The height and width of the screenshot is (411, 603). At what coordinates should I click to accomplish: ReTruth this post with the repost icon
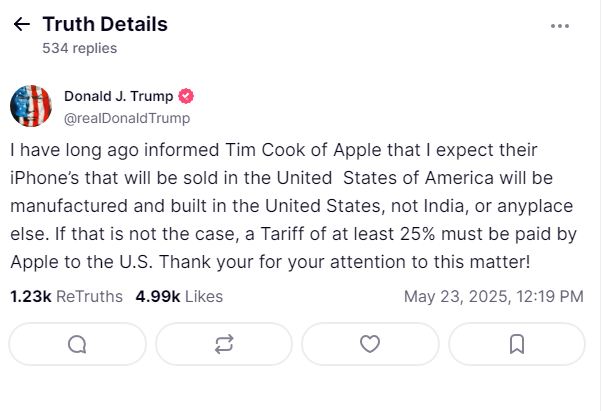tap(224, 344)
